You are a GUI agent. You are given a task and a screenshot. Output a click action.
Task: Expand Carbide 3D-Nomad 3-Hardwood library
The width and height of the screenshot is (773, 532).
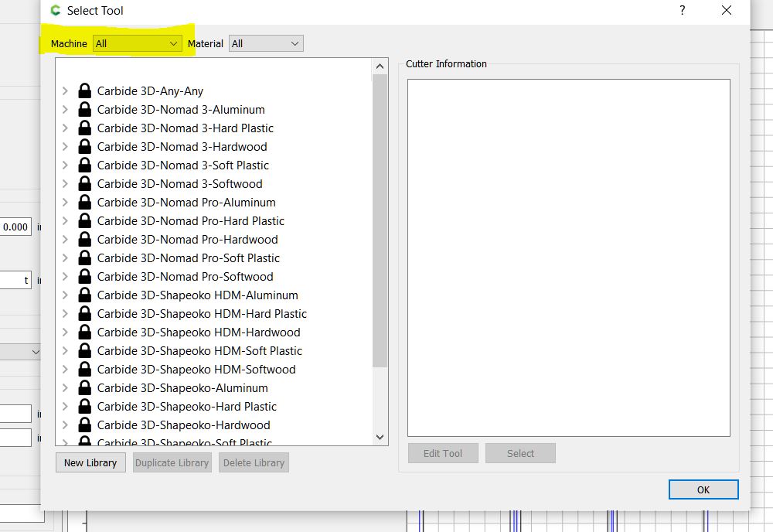pos(65,146)
